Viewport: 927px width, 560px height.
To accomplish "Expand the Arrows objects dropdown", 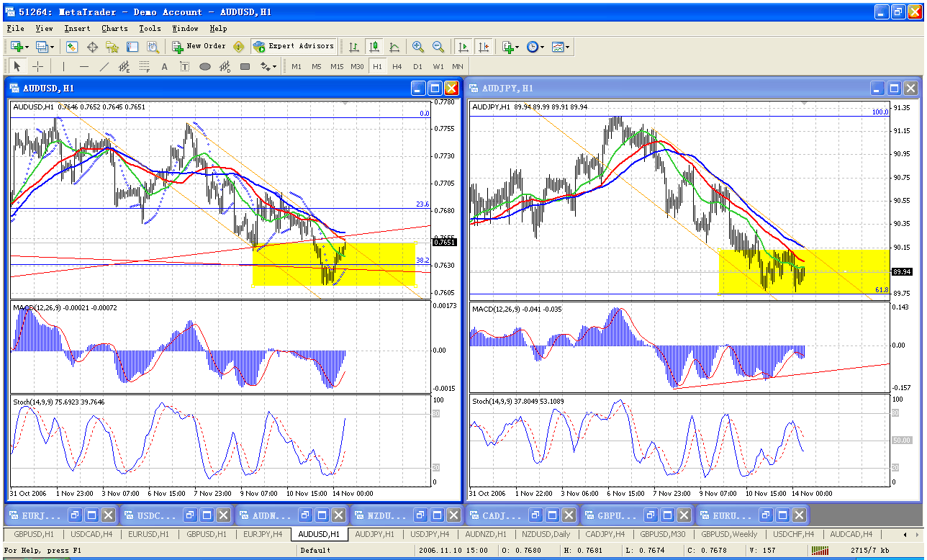I will (274, 68).
